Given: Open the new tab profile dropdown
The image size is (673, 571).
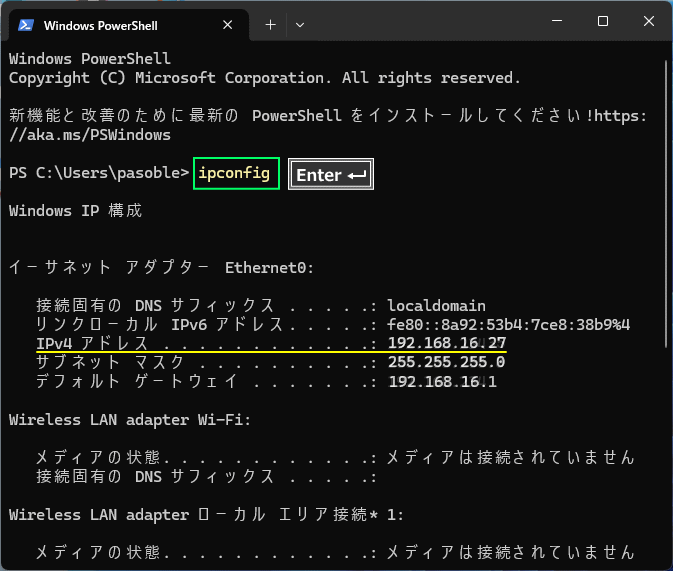Looking at the screenshot, I should tap(300, 25).
